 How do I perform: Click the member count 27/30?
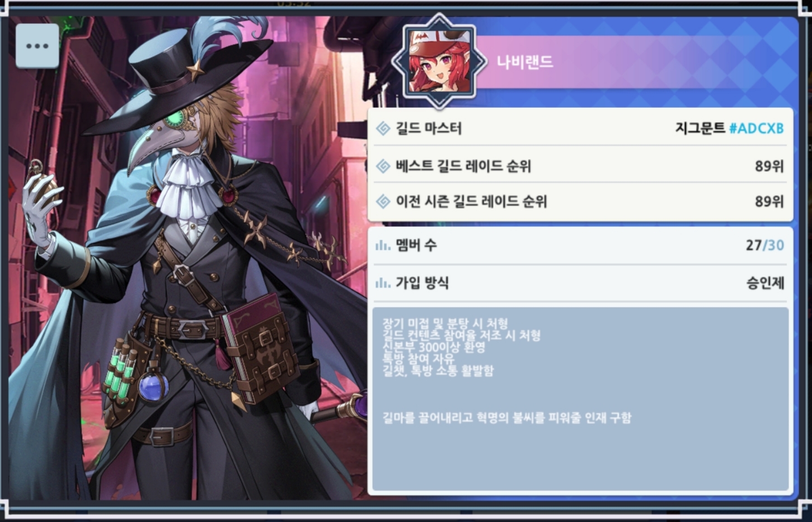pos(765,245)
